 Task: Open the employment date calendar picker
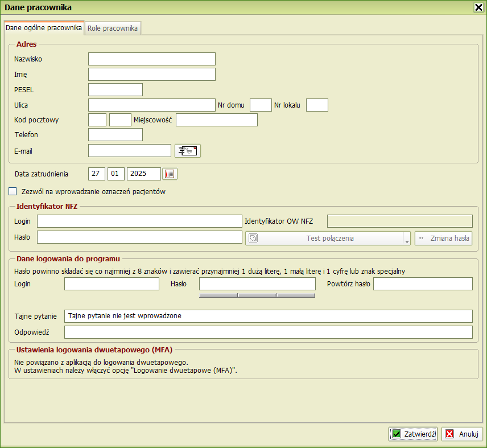pyautogui.click(x=170, y=174)
